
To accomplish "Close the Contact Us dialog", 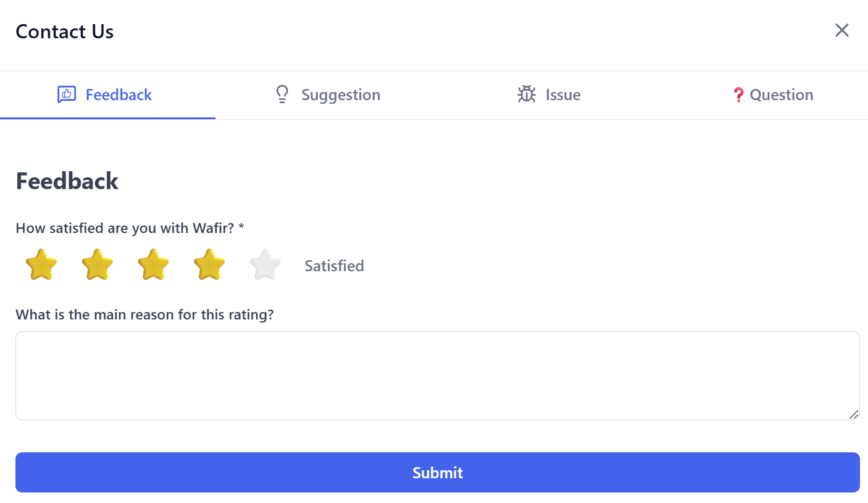I will tap(841, 30).
